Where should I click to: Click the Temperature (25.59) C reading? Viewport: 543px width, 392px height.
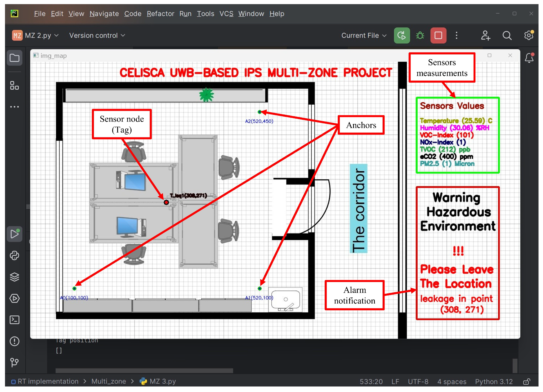[456, 121]
